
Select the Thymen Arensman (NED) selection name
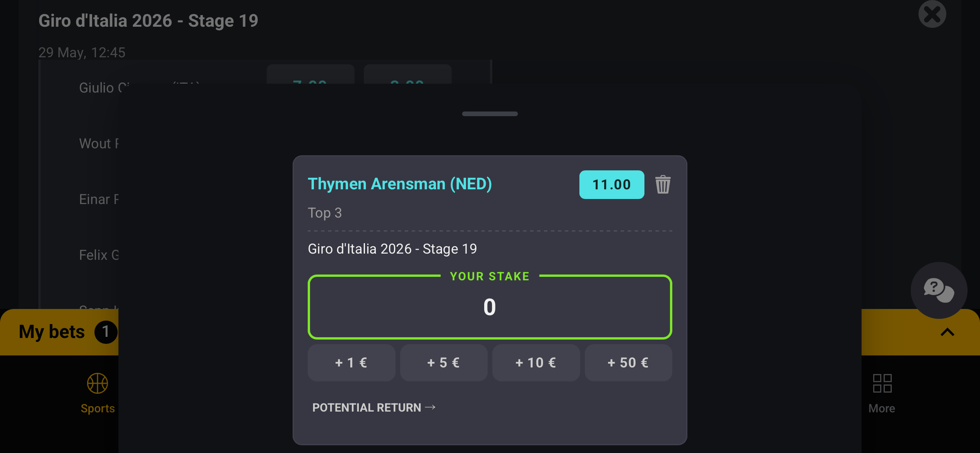click(x=400, y=184)
